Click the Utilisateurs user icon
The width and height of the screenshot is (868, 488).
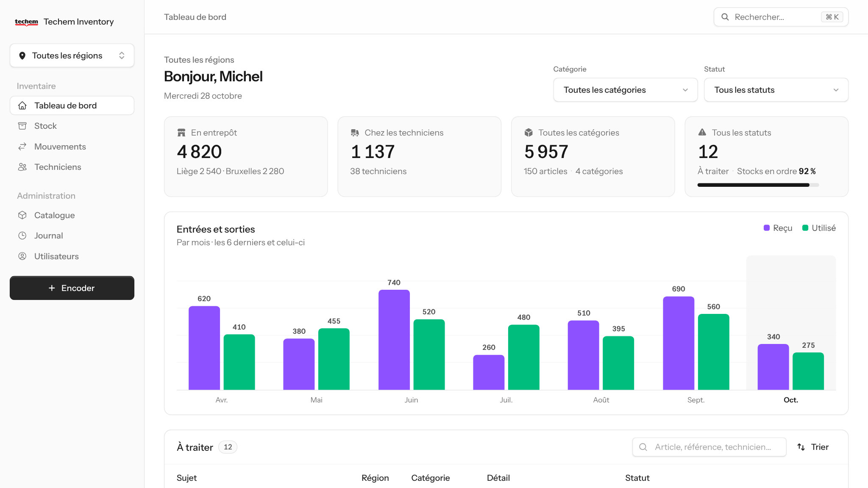tap(22, 256)
